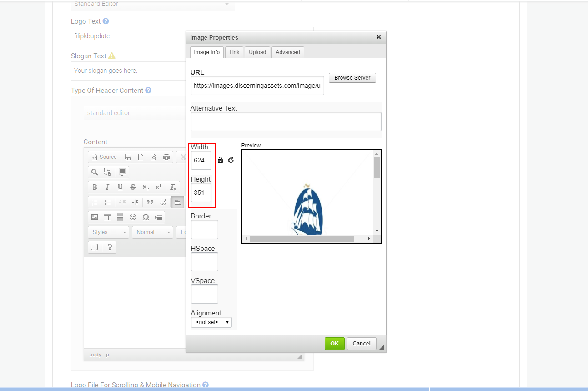Toggle the Numbered List option

point(95,202)
